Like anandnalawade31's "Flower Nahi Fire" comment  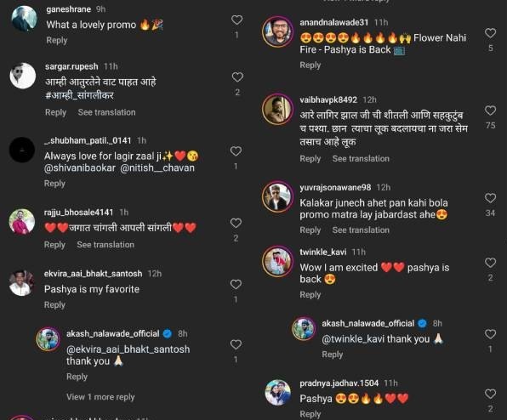click(x=491, y=33)
